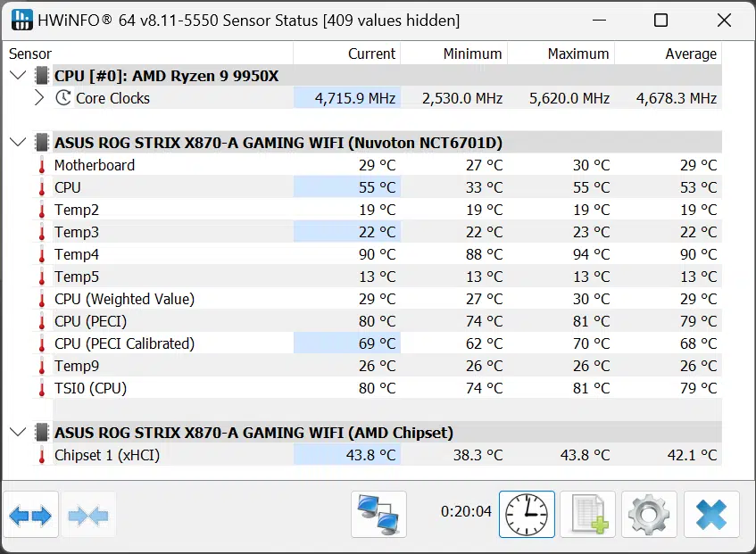756x554 pixels.
Task: Select the CPU (PECI) label
Action: point(91,321)
